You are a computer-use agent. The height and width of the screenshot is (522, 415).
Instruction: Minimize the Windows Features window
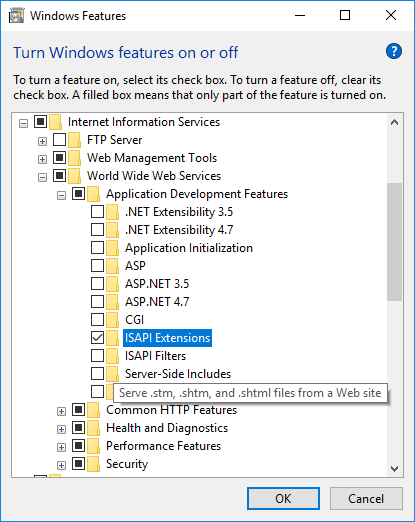pos(300,15)
